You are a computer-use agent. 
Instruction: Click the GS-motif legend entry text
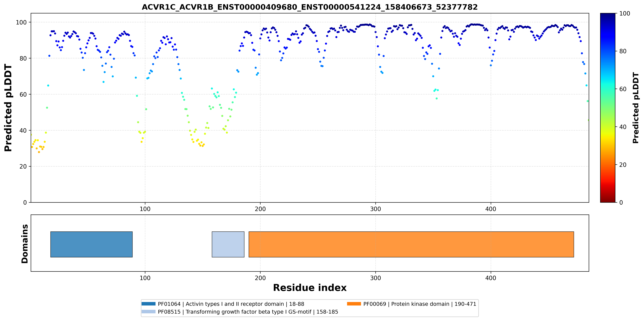(x=248, y=312)
